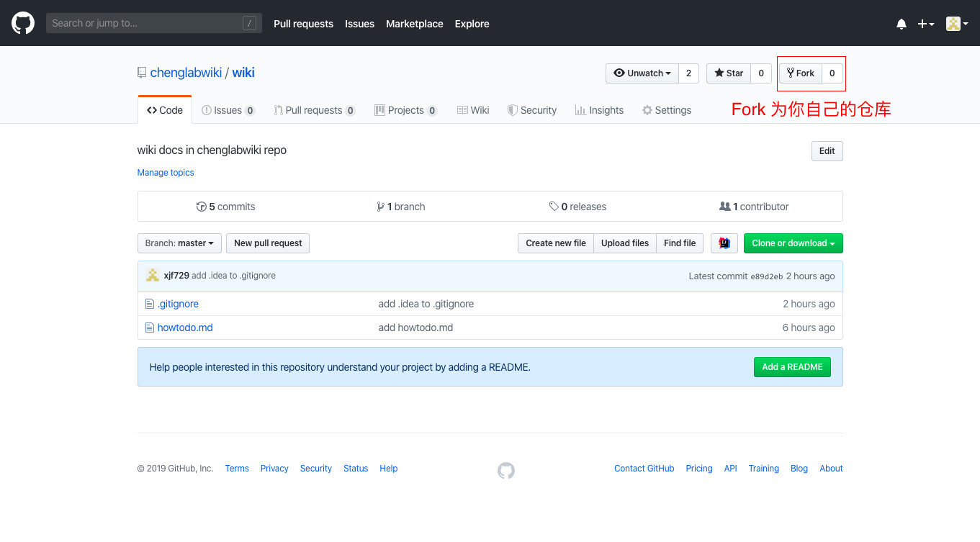
Task: Fork the repository
Action: 801,73
